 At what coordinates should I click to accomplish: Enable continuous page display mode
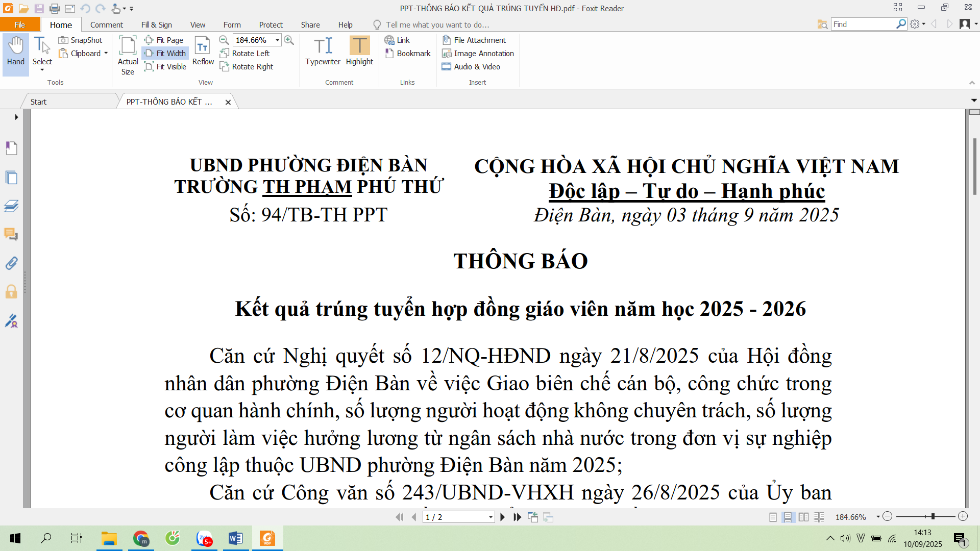tap(788, 517)
